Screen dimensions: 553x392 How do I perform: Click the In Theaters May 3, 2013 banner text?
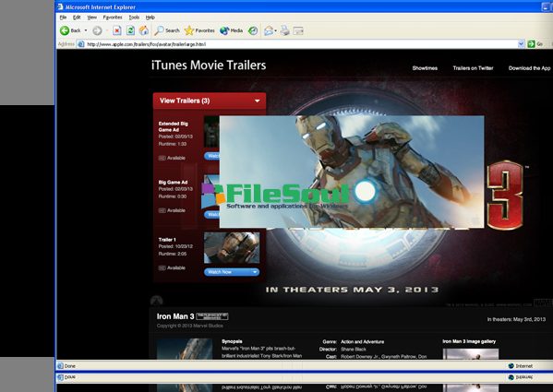coord(352,290)
